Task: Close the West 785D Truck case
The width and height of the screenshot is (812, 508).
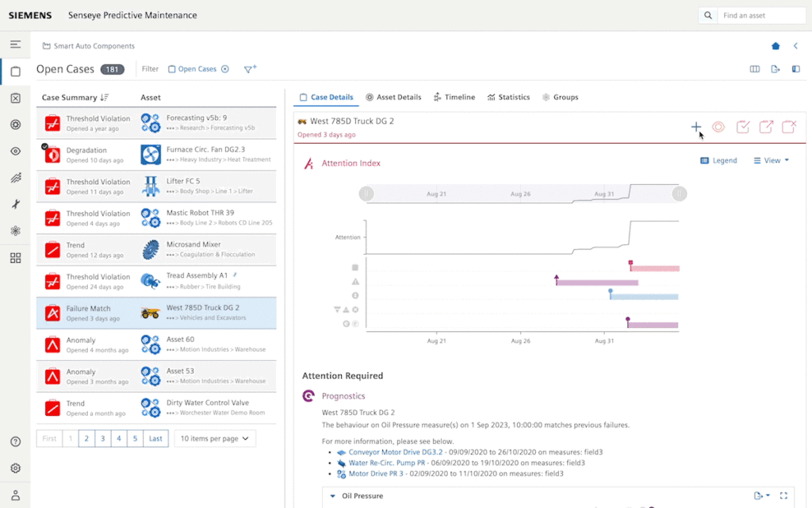Action: (789, 127)
